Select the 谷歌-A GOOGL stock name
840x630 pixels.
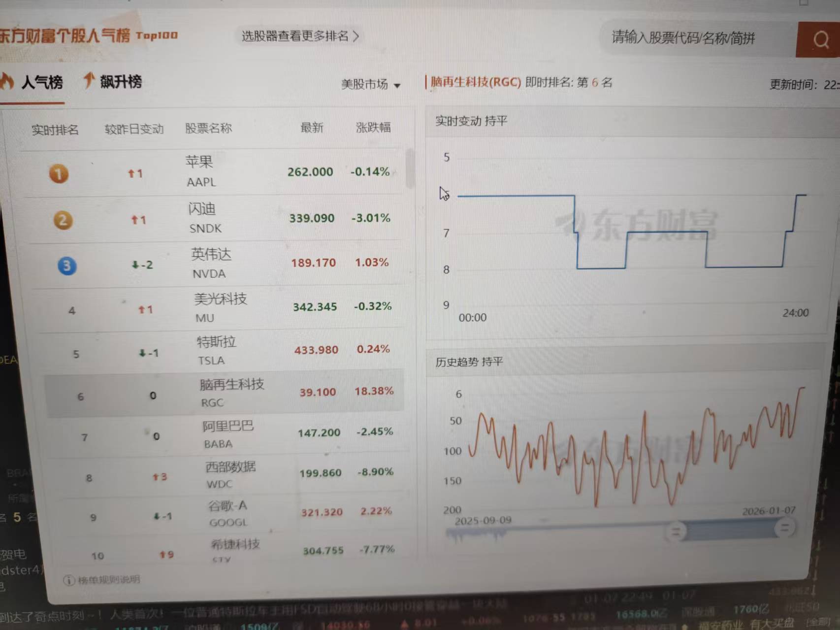click(227, 514)
